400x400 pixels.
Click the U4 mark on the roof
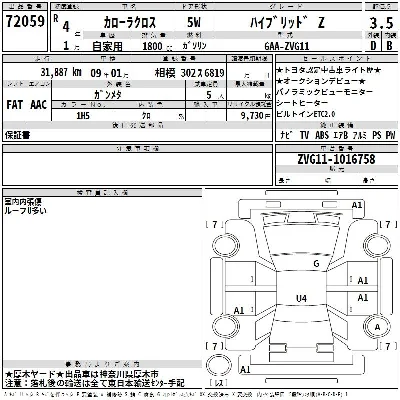pyautogui.click(x=301, y=299)
